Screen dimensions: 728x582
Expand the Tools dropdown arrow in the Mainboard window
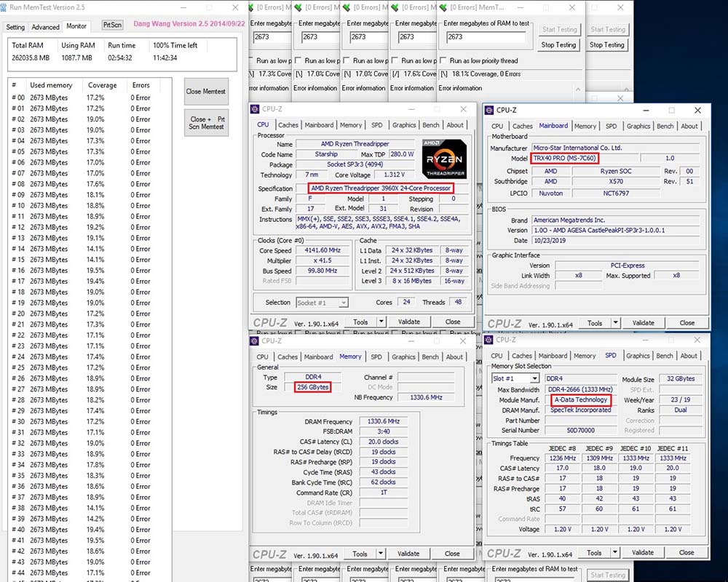point(615,323)
